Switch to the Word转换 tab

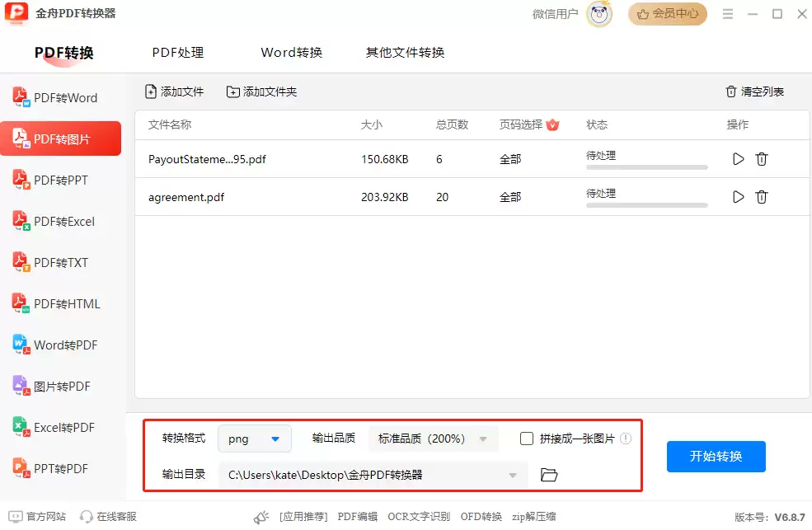click(291, 52)
